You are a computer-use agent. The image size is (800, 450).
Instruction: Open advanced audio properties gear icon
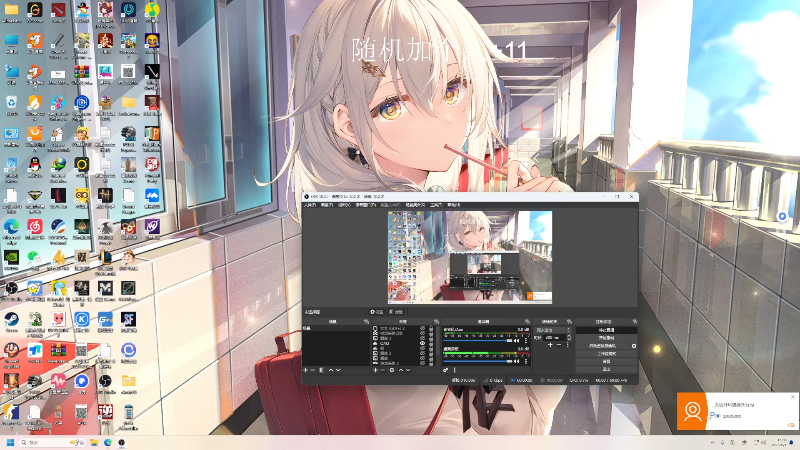(445, 370)
